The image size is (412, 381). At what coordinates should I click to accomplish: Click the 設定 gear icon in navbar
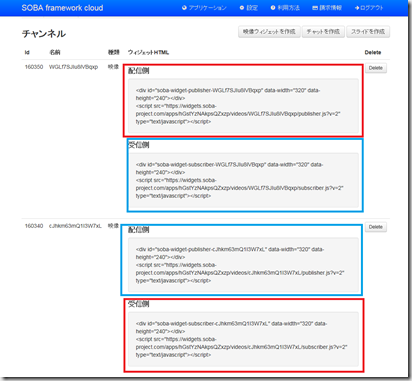click(x=242, y=8)
